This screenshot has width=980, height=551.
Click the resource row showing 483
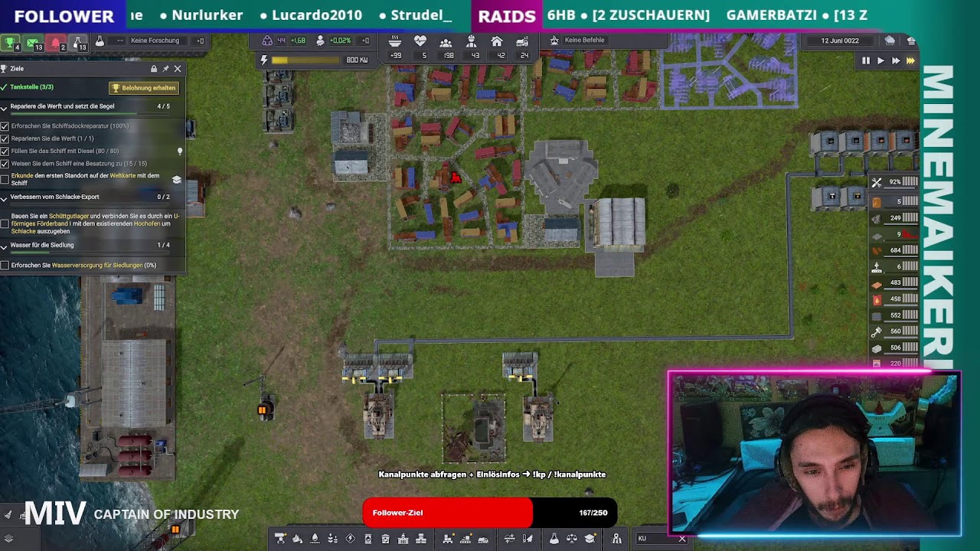point(894,283)
